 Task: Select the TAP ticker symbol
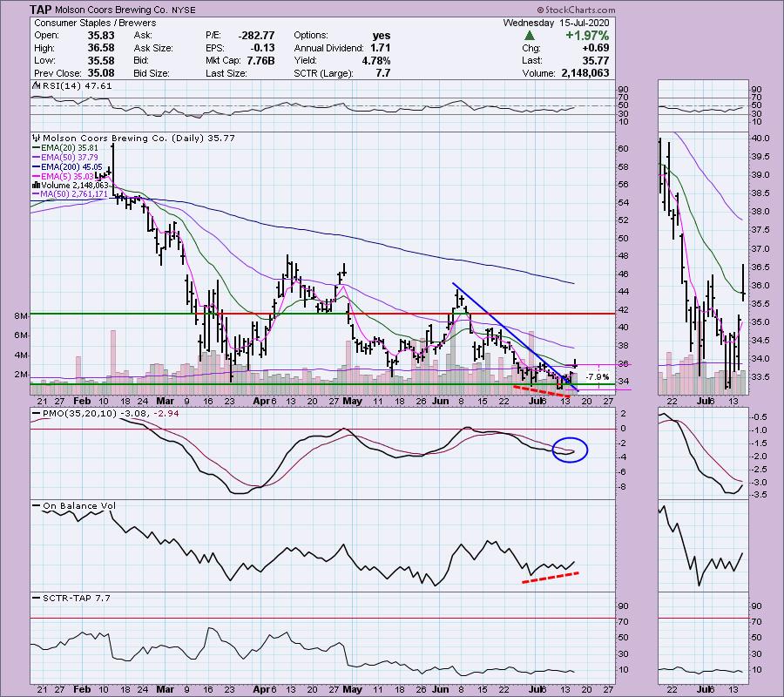39,10
